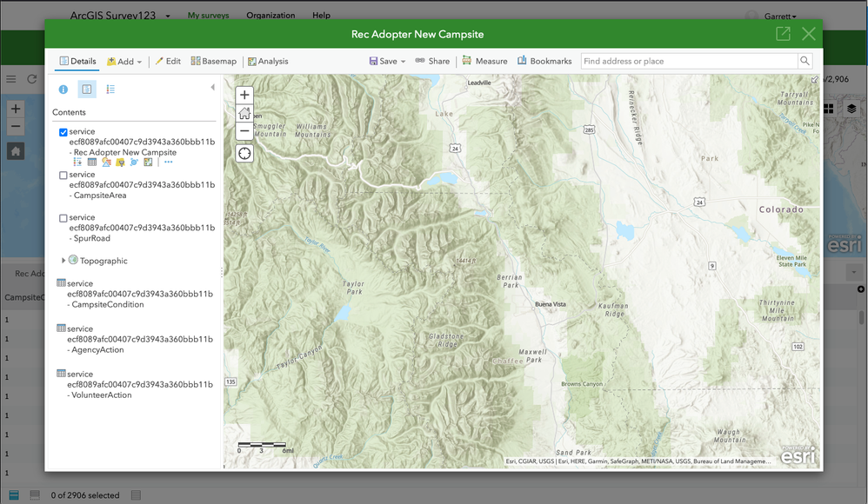868x504 pixels.
Task: Collapse the Contents side panel arrow
Action: 212,88
